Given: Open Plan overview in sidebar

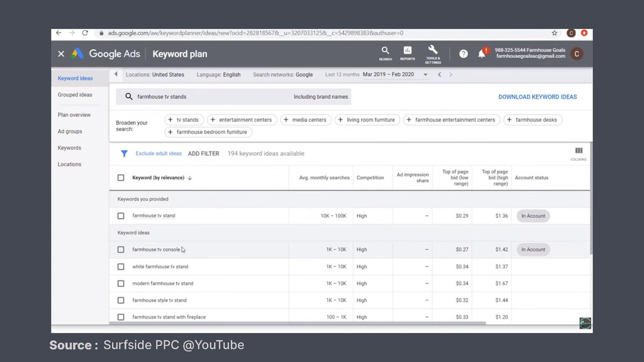Looking at the screenshot, I should tap(74, 115).
